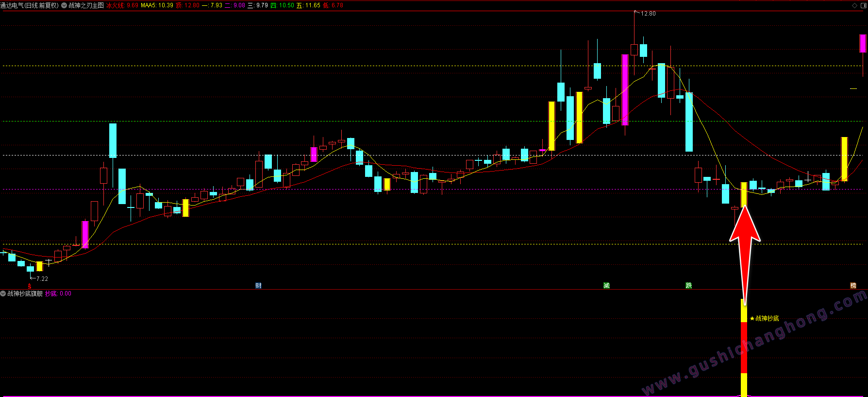Image resolution: width=868 pixels, height=397 pixels.
Task: Click the 顶: 12.80 value
Action: point(187,5)
